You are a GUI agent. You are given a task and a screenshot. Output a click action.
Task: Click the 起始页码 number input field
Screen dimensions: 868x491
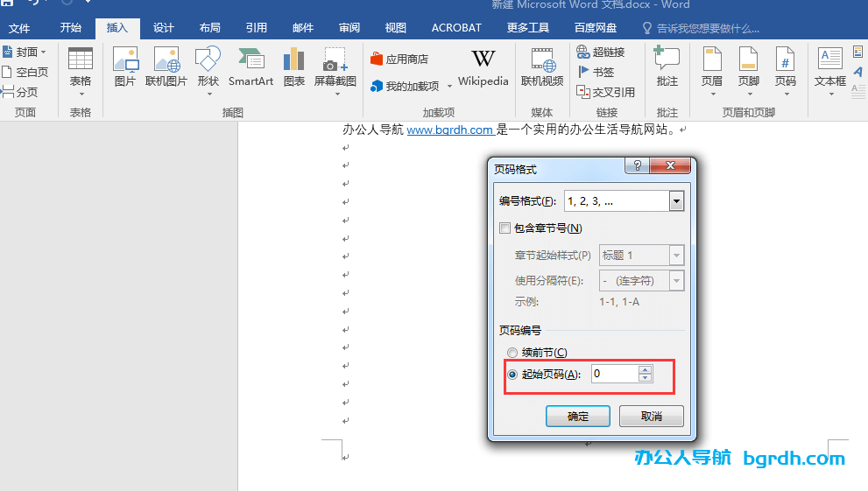pos(615,374)
